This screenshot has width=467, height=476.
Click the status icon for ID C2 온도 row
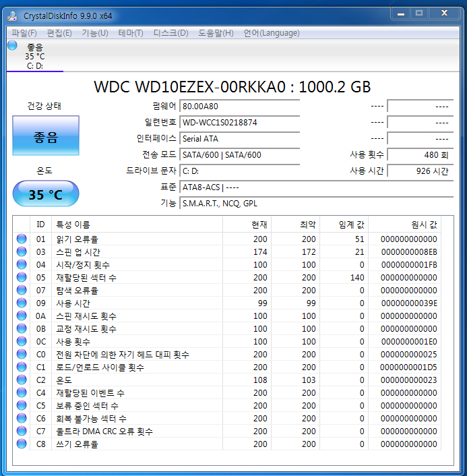point(22,380)
